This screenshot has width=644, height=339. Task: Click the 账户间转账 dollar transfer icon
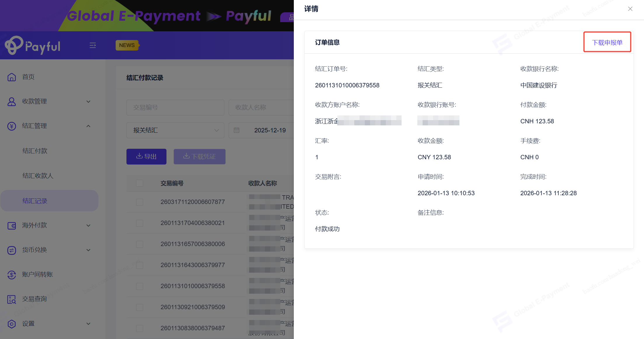12,275
